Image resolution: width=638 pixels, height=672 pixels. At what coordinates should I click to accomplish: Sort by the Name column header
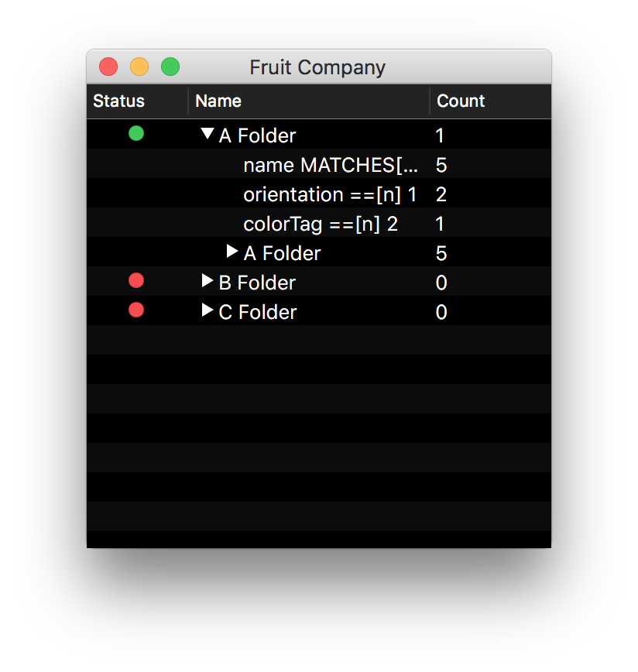pos(218,101)
